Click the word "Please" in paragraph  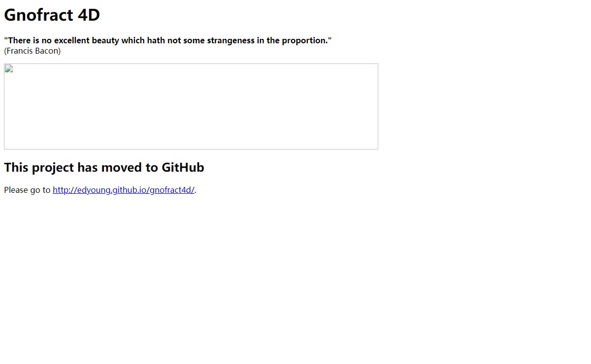[x=16, y=190]
